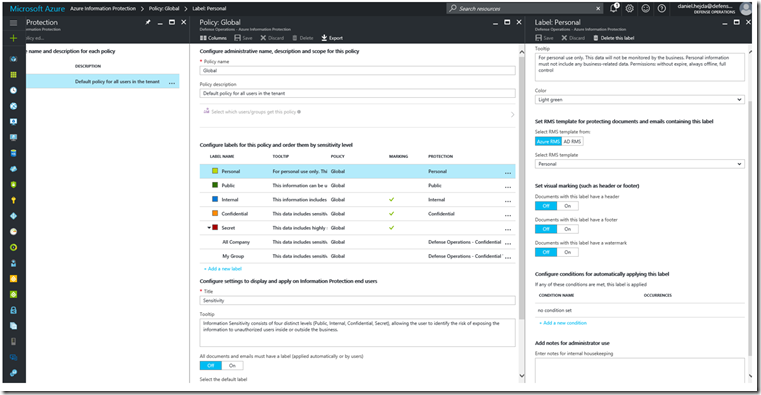Select Azure RMS template source
The image size is (761, 395).
click(x=548, y=141)
